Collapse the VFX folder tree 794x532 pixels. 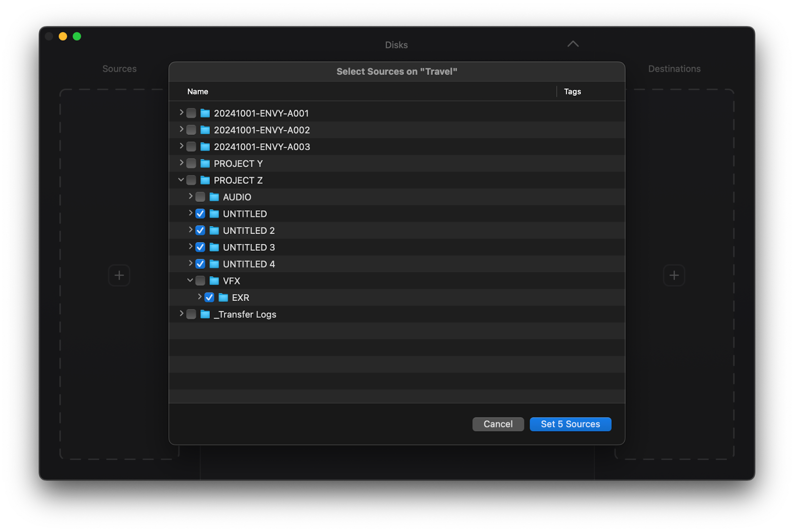[x=190, y=281]
